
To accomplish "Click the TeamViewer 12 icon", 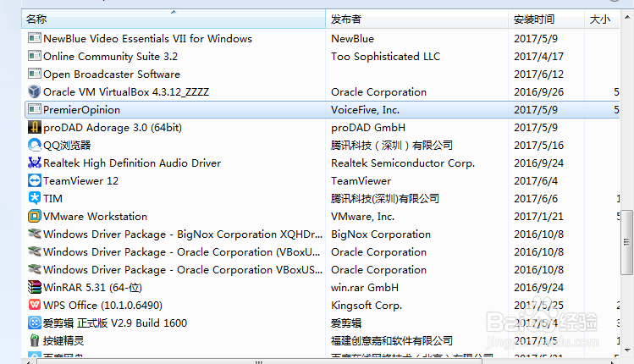I will (x=35, y=180).
